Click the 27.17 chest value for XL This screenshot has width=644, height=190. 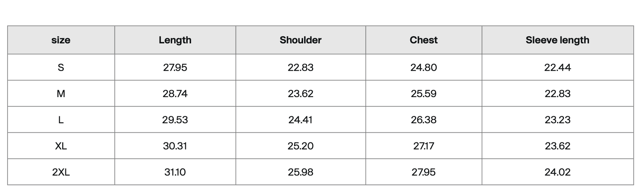click(x=424, y=146)
